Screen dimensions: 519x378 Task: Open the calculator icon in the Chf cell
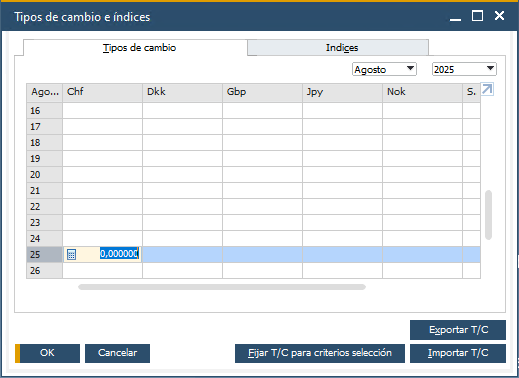pyautogui.click(x=71, y=255)
